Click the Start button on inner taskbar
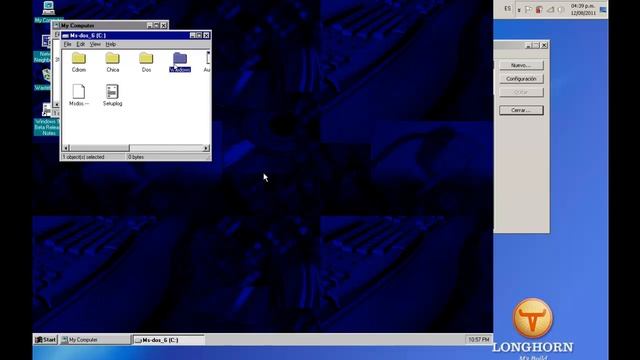This screenshot has height=360, width=640. coord(46,340)
